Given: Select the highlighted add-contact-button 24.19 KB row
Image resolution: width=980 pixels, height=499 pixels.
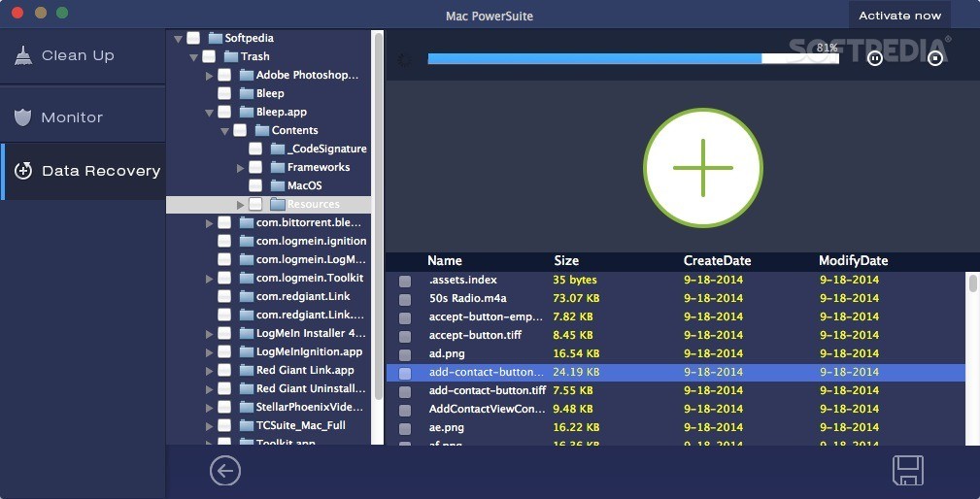Looking at the screenshot, I should (x=676, y=372).
